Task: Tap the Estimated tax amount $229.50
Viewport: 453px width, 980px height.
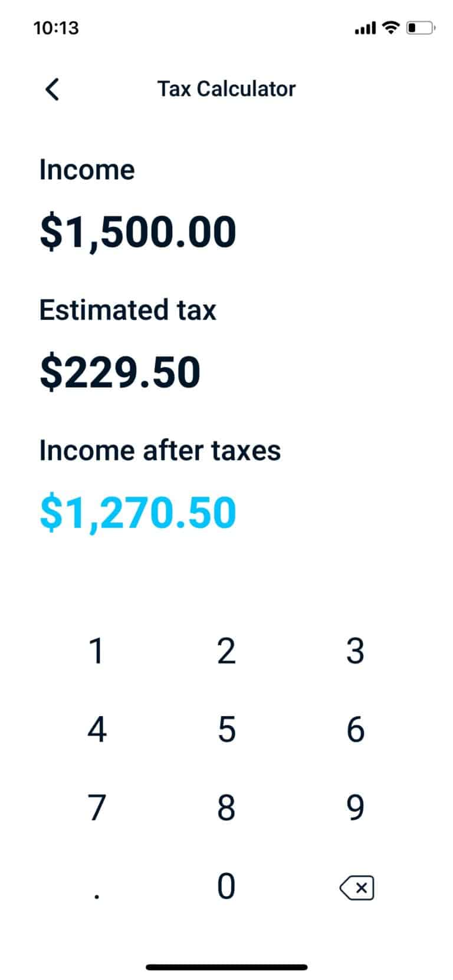Action: [120, 370]
